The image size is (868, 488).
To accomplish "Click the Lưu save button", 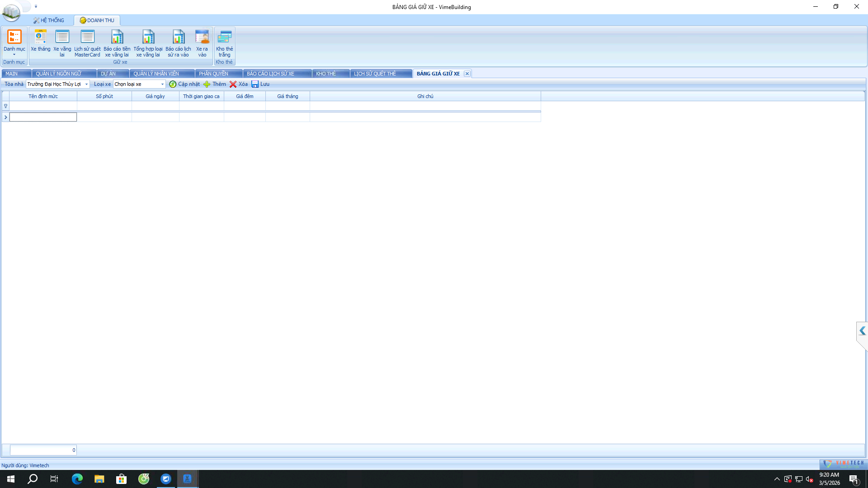I will pos(260,84).
